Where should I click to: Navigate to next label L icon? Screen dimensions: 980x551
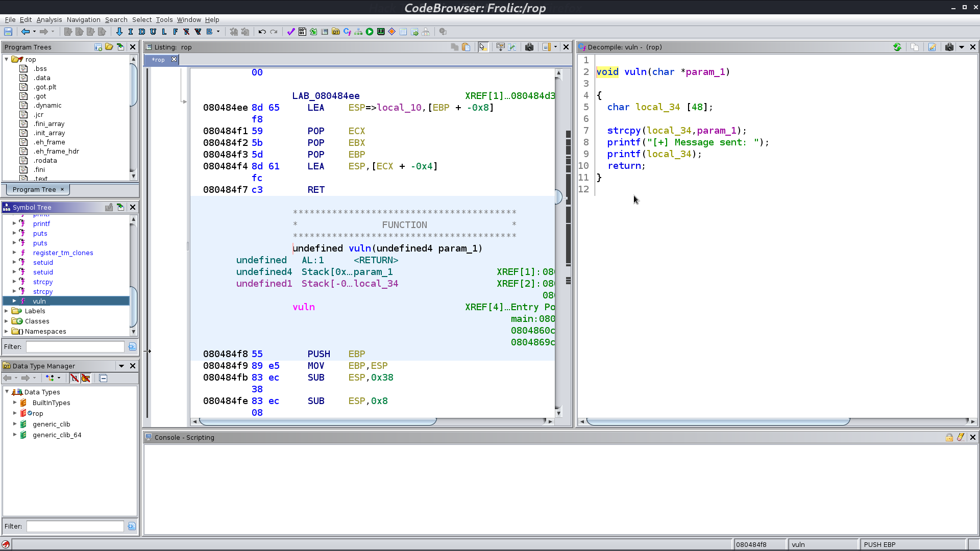point(164,32)
